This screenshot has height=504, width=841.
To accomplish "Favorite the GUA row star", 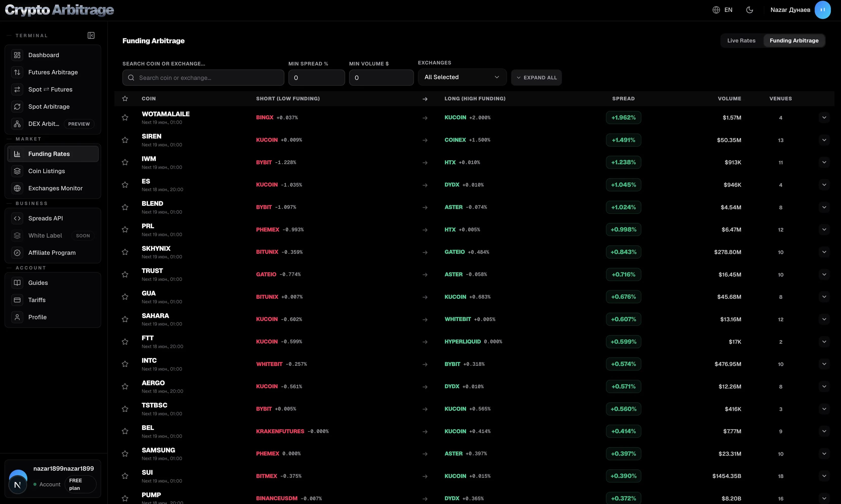I will click(x=125, y=297).
